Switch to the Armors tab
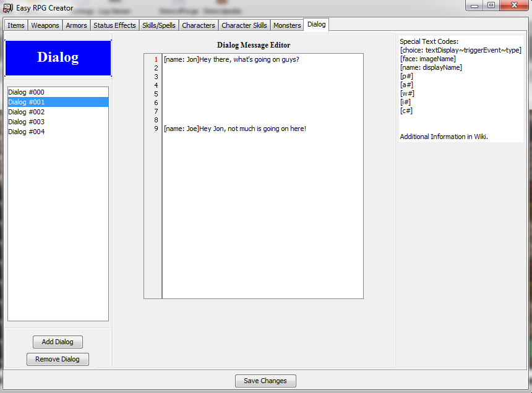Image resolution: width=532 pixels, height=393 pixels. tap(76, 25)
